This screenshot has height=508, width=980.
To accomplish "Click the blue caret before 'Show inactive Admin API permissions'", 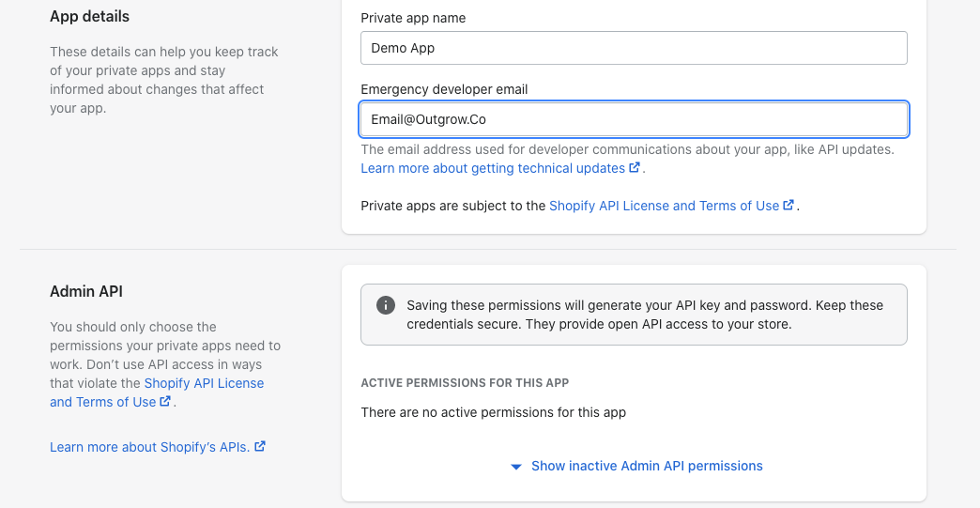I will pos(515,467).
